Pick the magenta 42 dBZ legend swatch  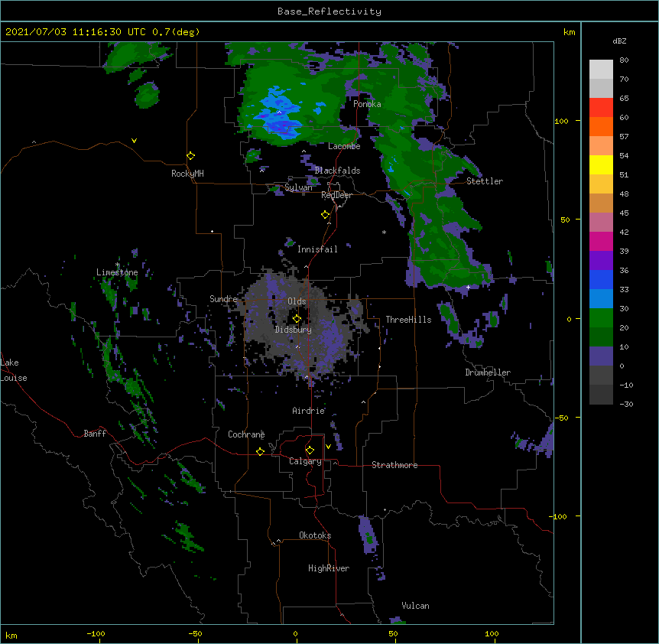tap(601, 241)
